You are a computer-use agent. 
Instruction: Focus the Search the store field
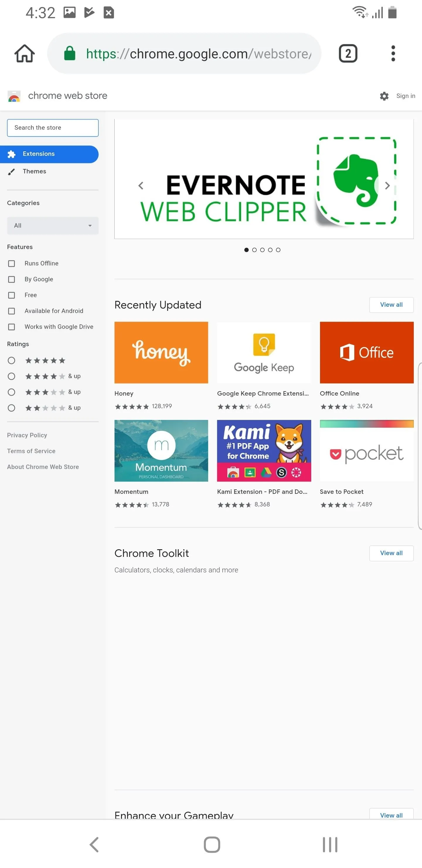coord(53,128)
